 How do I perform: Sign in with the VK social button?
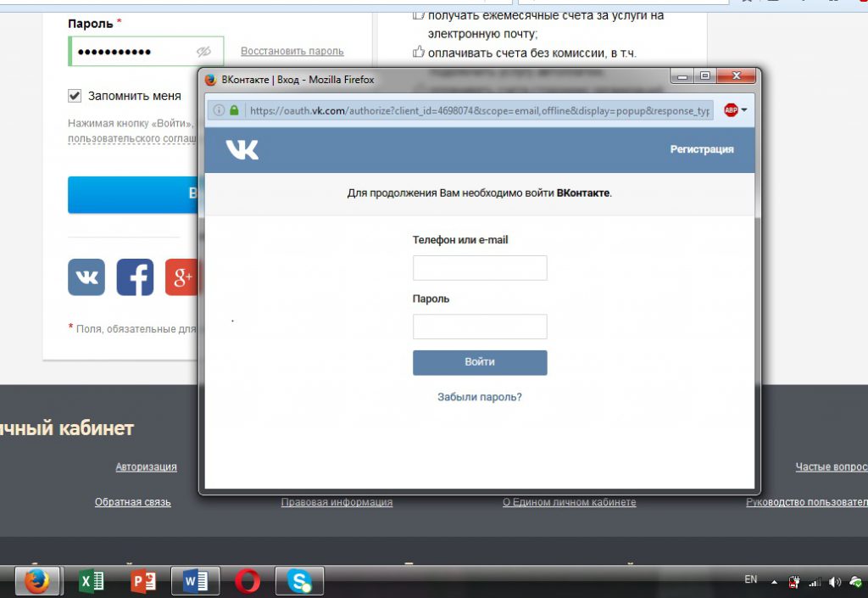pos(86,277)
